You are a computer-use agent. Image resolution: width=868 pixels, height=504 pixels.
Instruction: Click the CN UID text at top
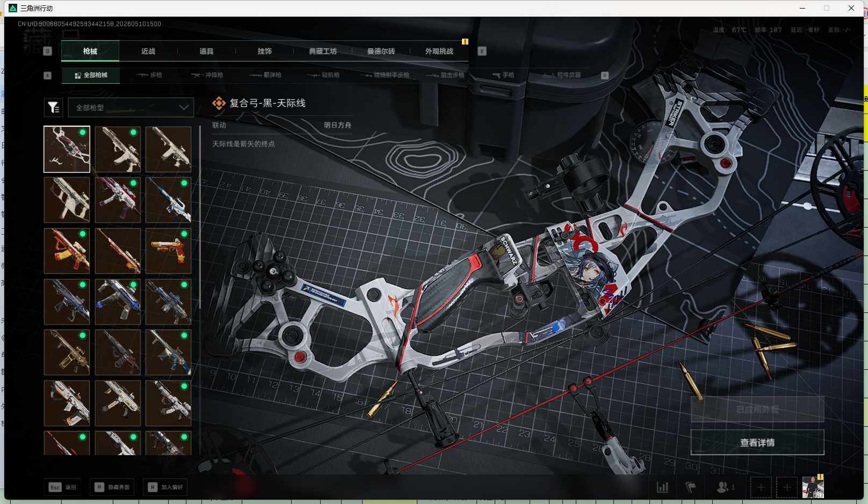(89, 24)
